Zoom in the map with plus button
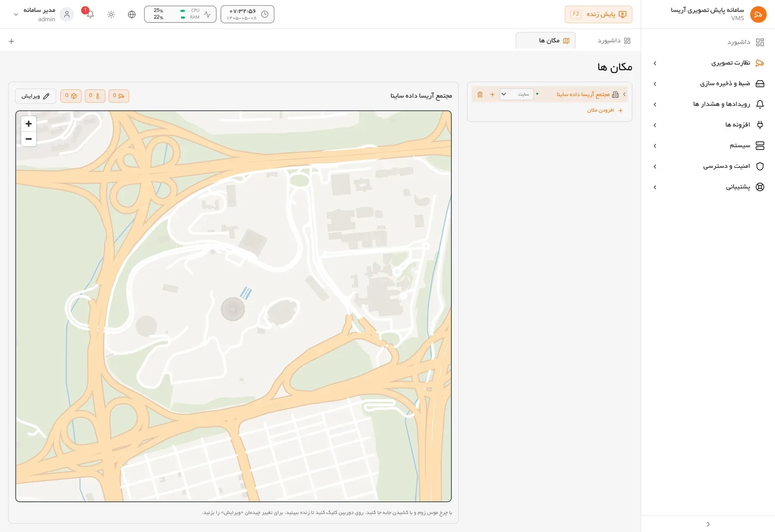This screenshot has width=775, height=532. (x=29, y=124)
